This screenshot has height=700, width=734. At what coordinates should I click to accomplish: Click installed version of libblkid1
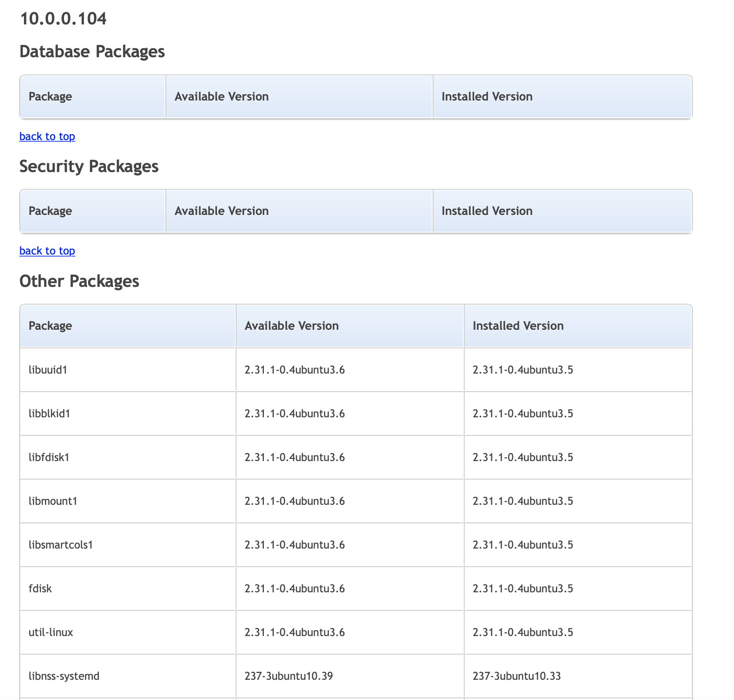click(578, 414)
